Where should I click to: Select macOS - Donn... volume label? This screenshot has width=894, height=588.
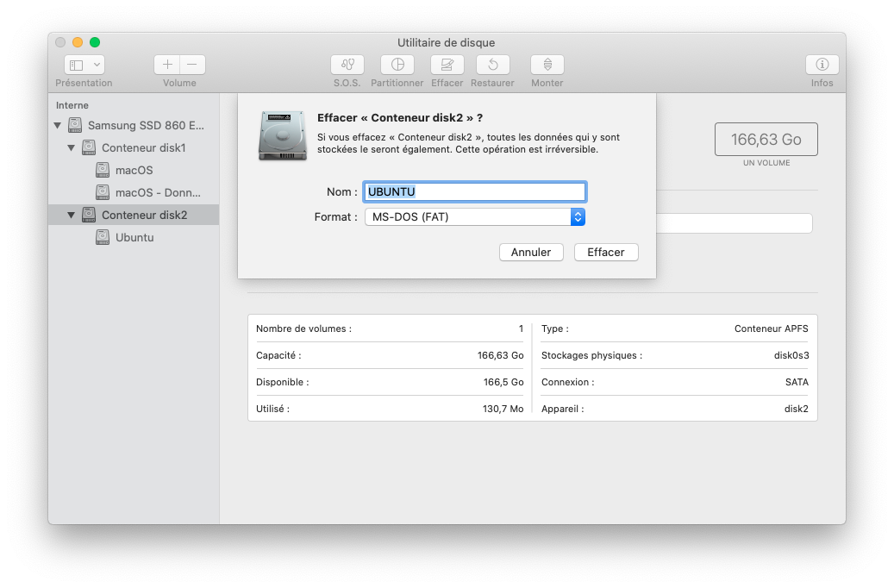[x=158, y=193]
